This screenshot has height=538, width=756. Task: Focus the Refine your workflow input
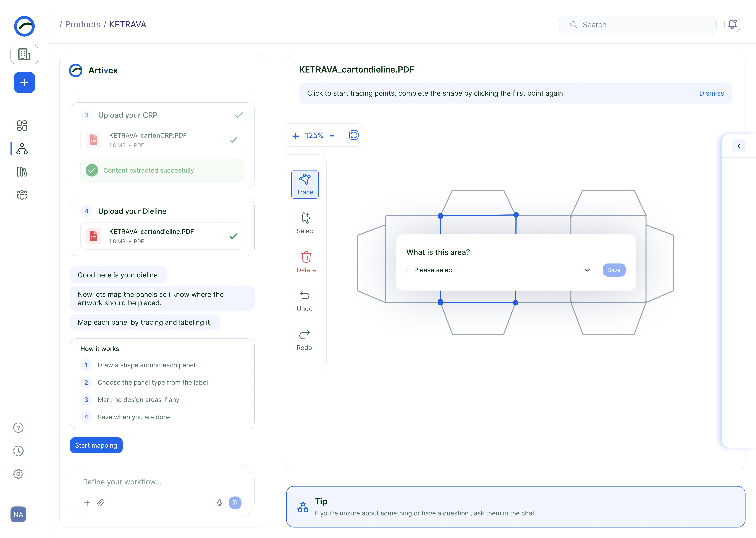[x=162, y=482]
